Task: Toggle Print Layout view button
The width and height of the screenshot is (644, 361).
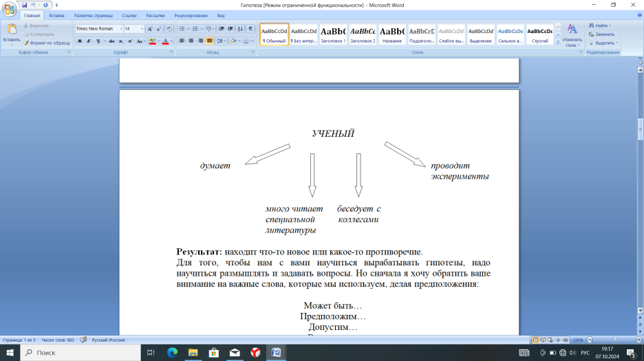Action: pos(535,340)
